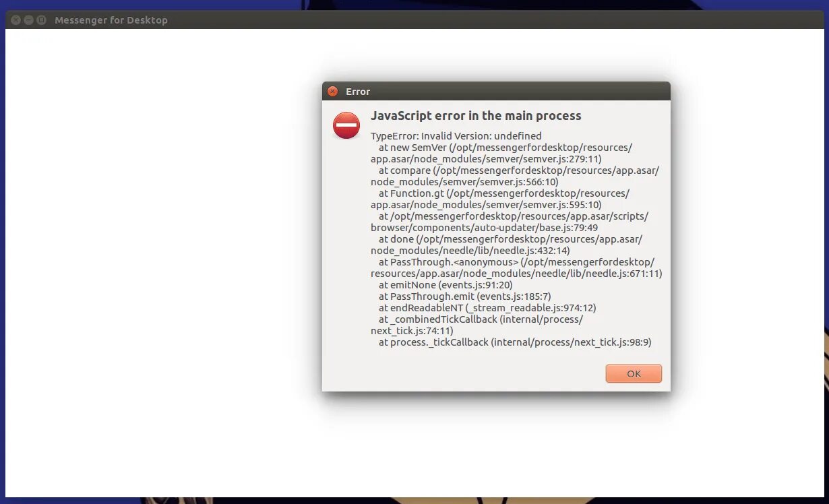Click the Error dialog title bar

pyautogui.click(x=496, y=91)
